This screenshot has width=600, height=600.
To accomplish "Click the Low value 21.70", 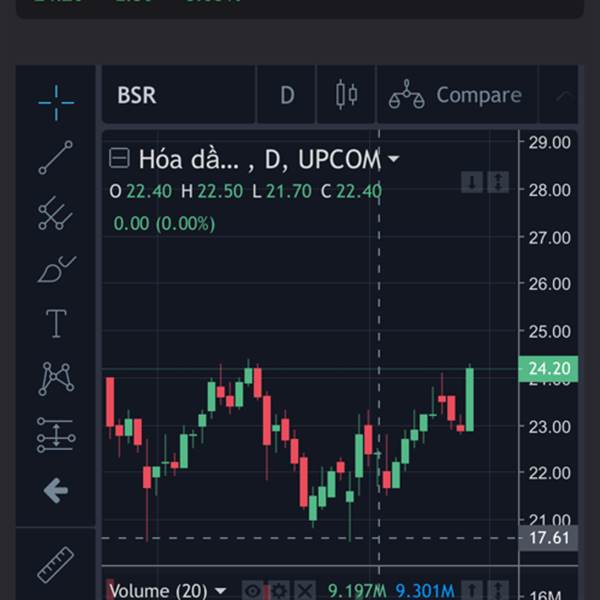I will [289, 191].
